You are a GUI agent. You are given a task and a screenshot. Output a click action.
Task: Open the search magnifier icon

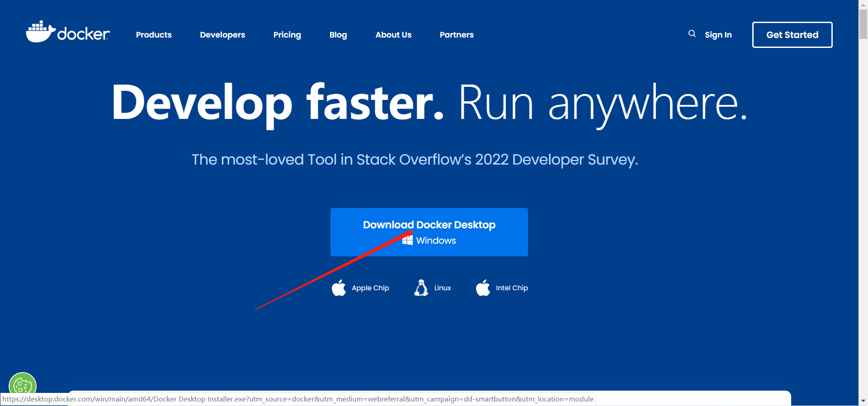pyautogui.click(x=692, y=34)
